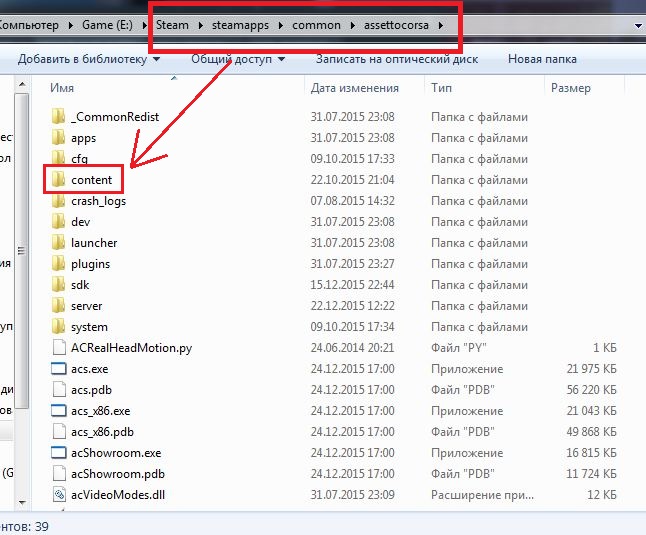Click the size value 21 043 КБ

click(591, 411)
